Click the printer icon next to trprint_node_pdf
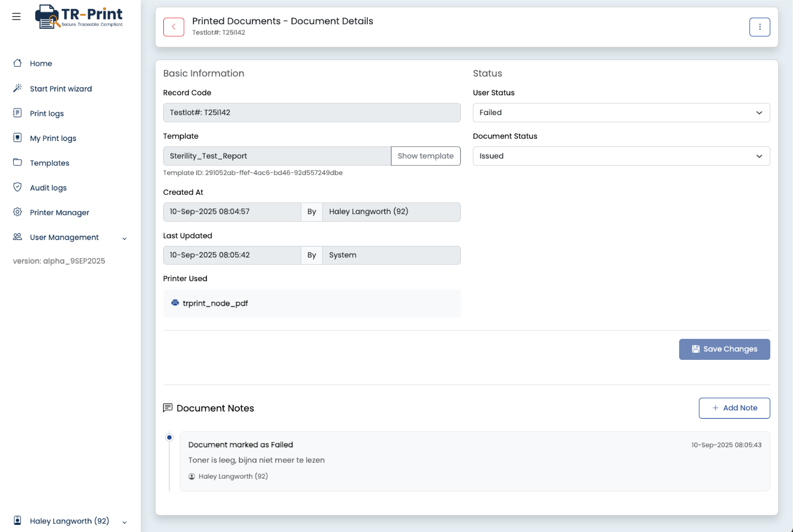The image size is (793, 532). tap(175, 303)
